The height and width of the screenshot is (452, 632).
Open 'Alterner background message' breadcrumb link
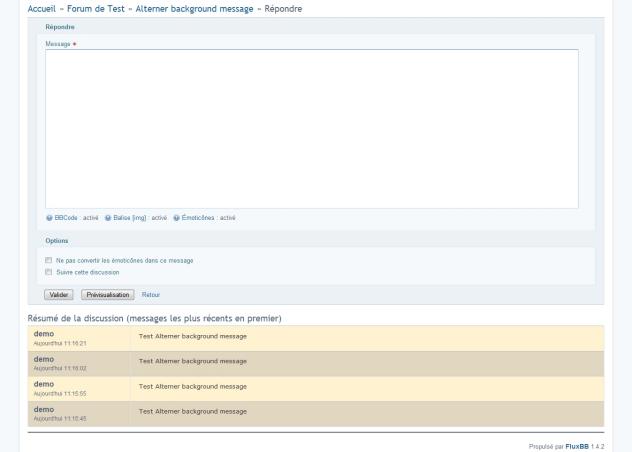click(x=194, y=9)
